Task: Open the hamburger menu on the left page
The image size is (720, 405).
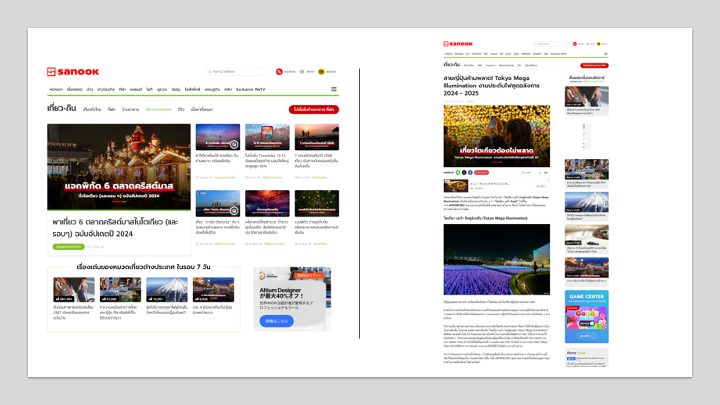Action: 334,89
